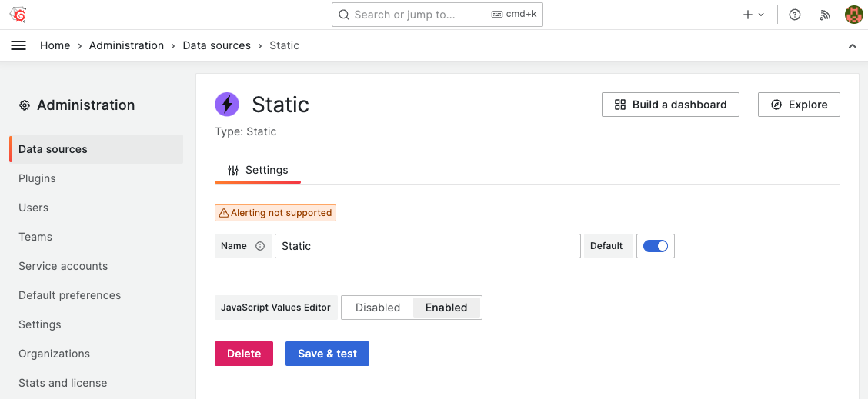The width and height of the screenshot is (868, 399).
Task: Select Enabled for JavaScript Values Editor
Action: (446, 308)
